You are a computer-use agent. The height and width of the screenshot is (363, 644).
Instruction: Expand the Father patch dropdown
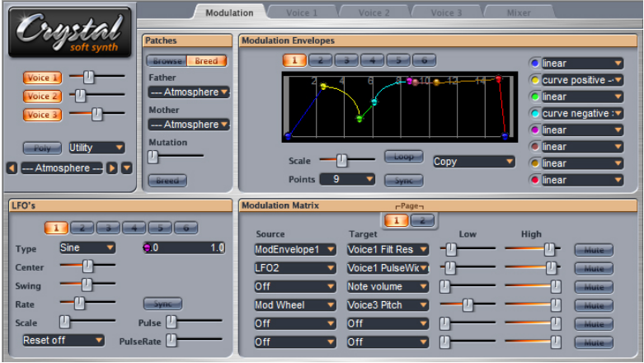(x=189, y=92)
